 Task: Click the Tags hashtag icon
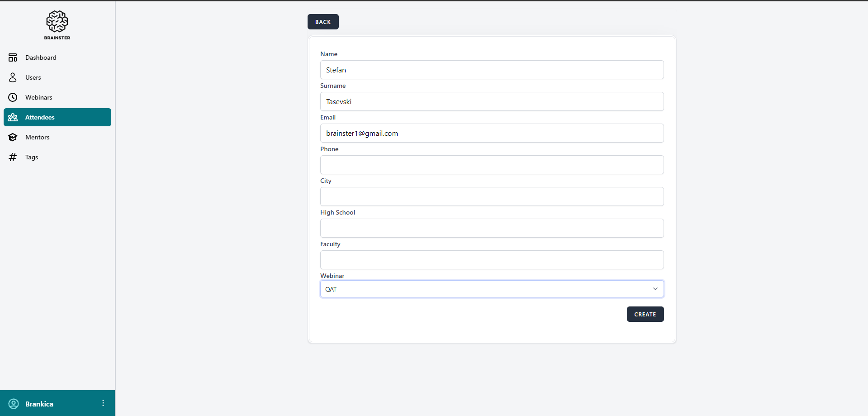(13, 157)
